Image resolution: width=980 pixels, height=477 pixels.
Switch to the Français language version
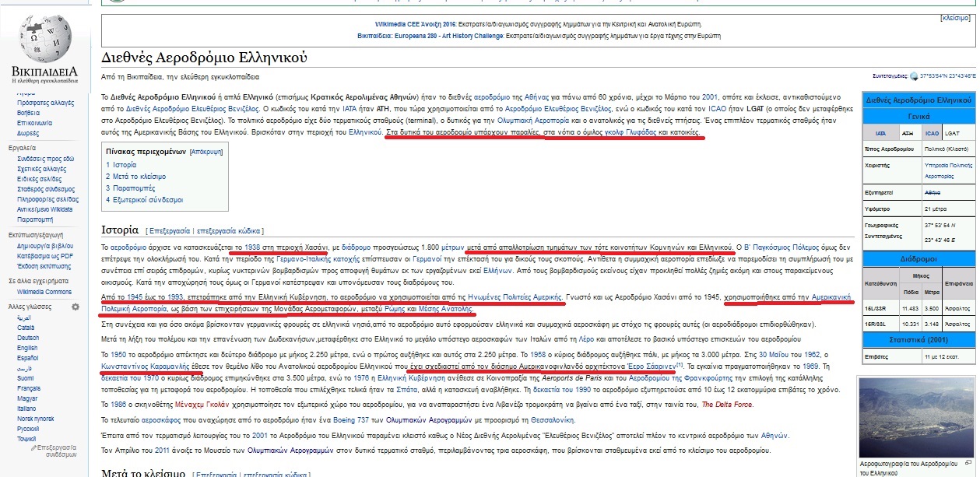[29, 388]
